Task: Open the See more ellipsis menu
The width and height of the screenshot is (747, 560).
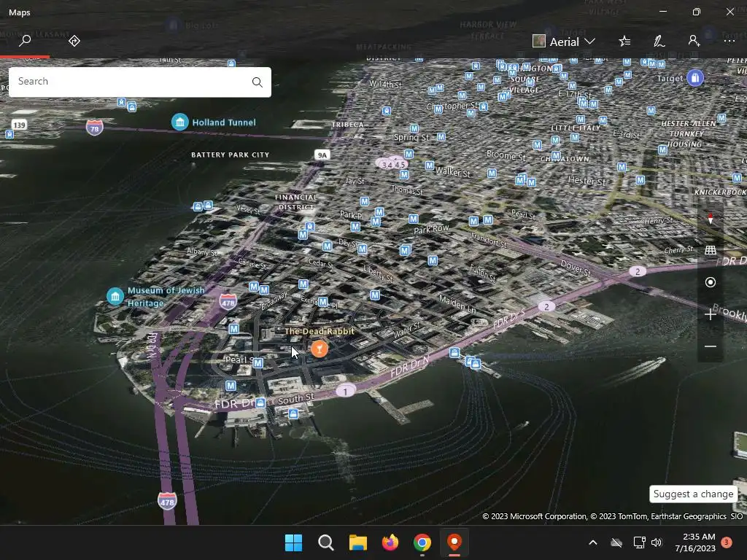Action: [729, 42]
